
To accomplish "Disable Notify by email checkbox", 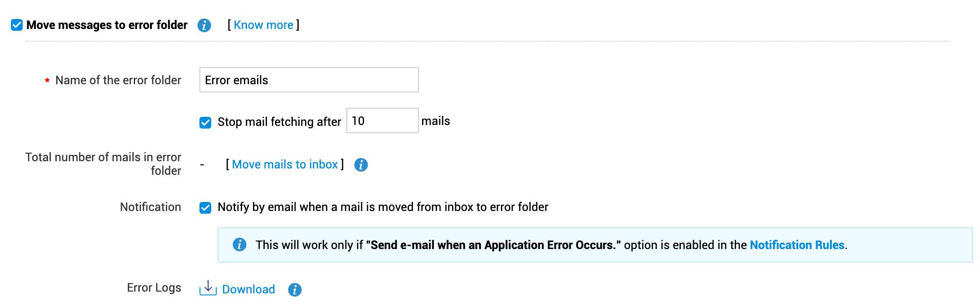I will pos(205,207).
